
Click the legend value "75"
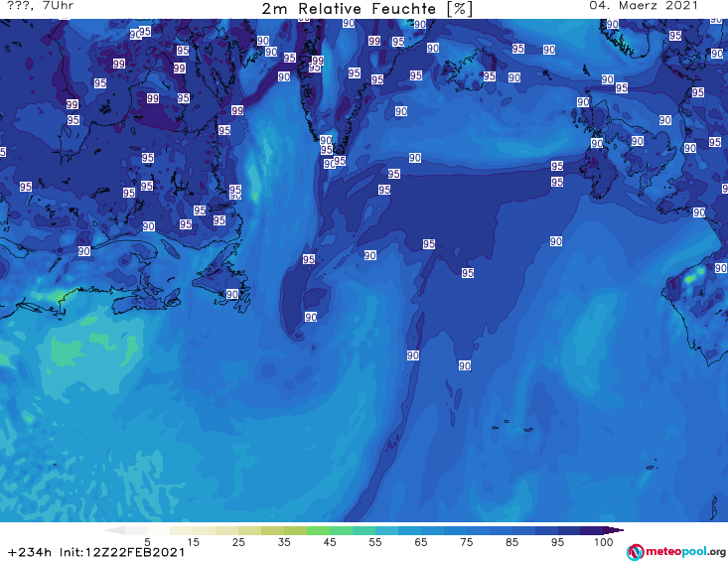click(x=467, y=542)
